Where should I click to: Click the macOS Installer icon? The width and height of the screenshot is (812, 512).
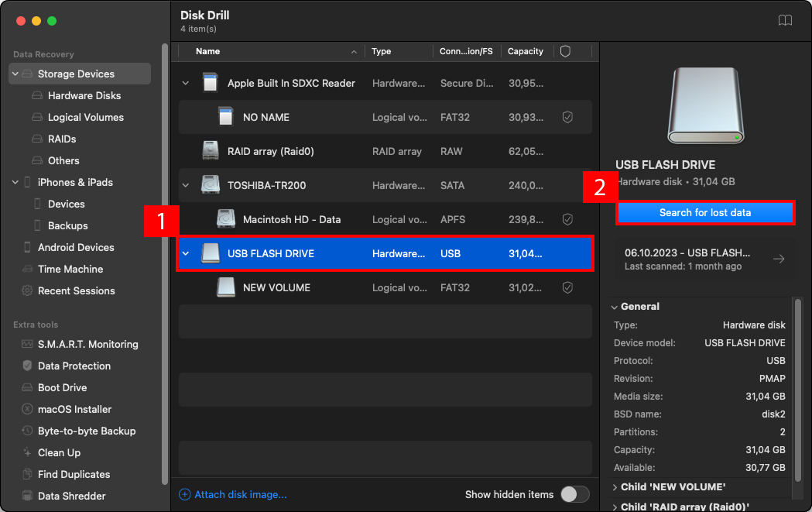pyautogui.click(x=27, y=410)
